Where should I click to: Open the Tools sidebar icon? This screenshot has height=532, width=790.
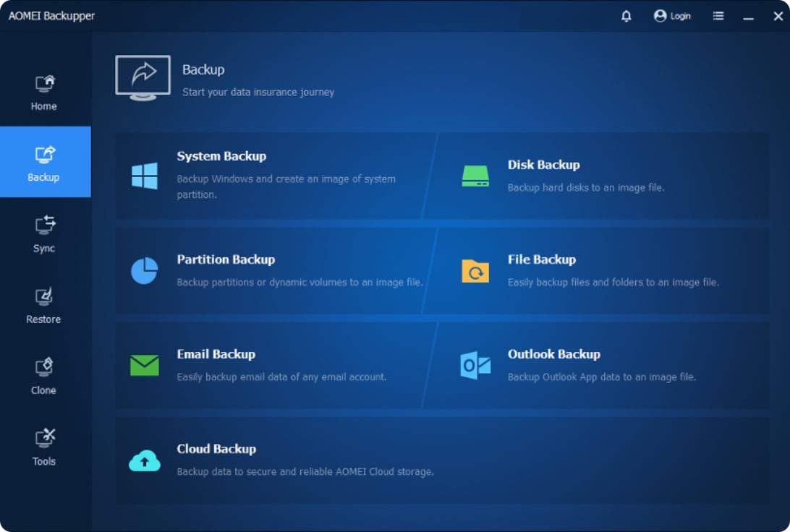tap(44, 438)
